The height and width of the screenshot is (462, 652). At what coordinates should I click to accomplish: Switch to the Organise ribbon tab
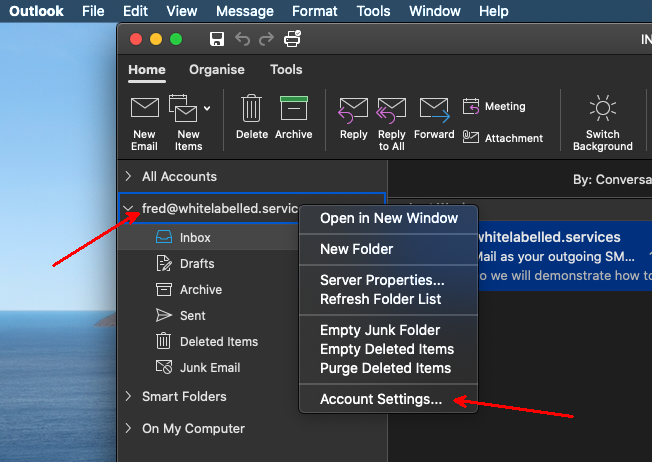point(217,69)
